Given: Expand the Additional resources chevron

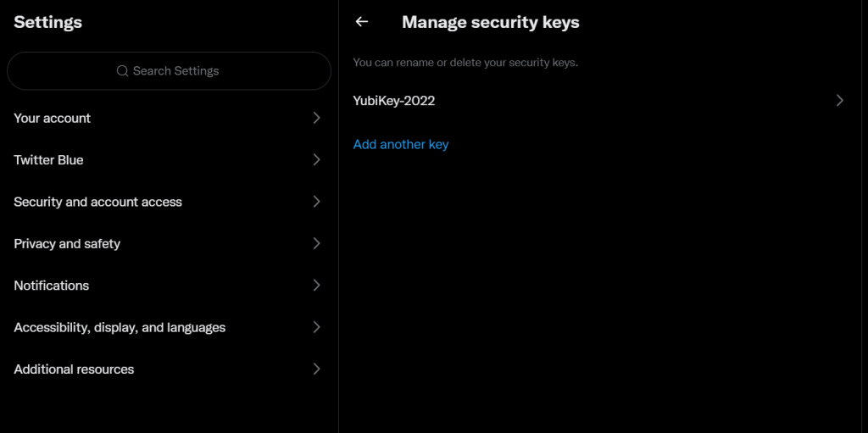Looking at the screenshot, I should [317, 369].
